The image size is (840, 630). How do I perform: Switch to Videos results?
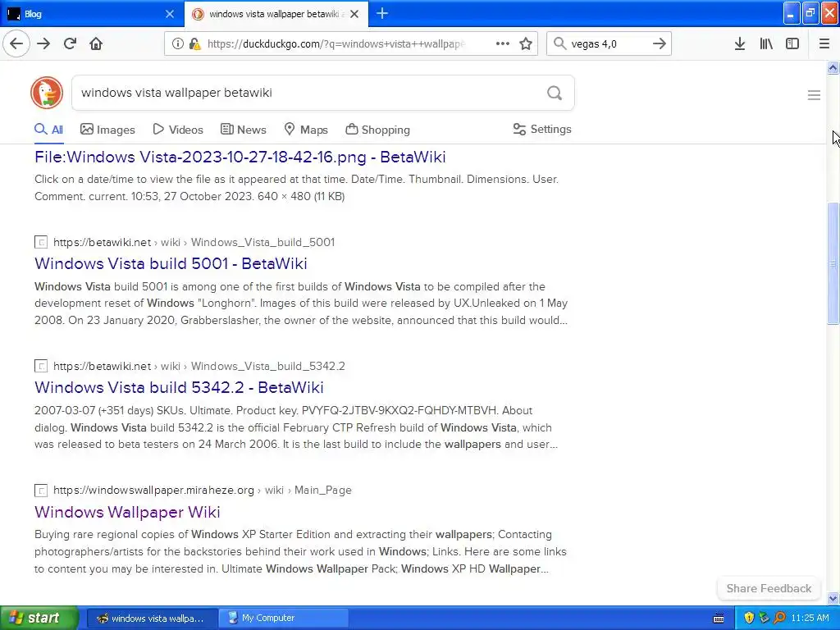point(178,129)
